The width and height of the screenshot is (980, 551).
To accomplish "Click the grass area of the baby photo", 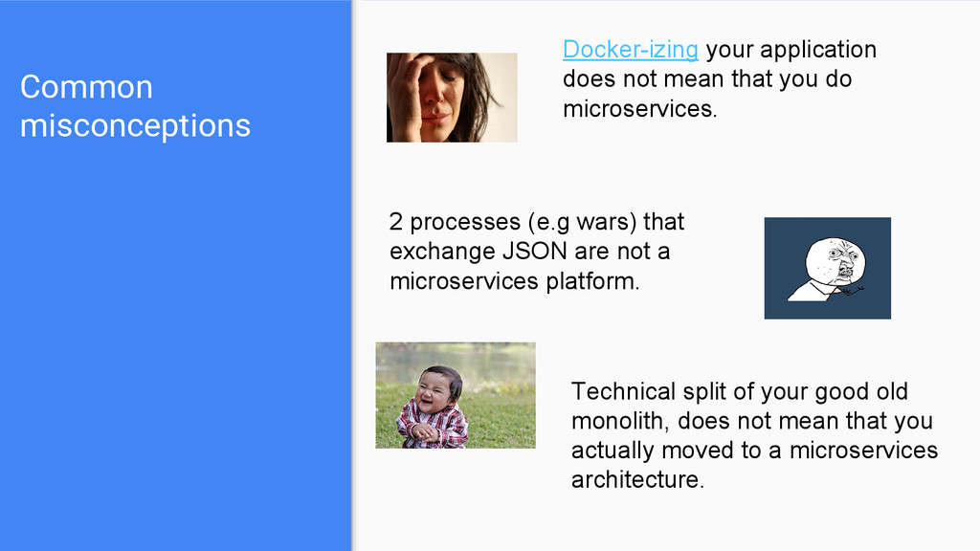I will tap(500, 425).
